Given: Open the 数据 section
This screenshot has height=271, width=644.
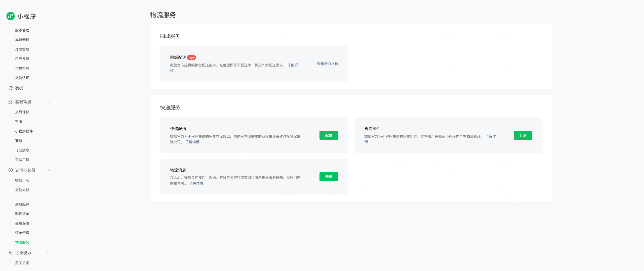Looking at the screenshot, I should coord(19,88).
